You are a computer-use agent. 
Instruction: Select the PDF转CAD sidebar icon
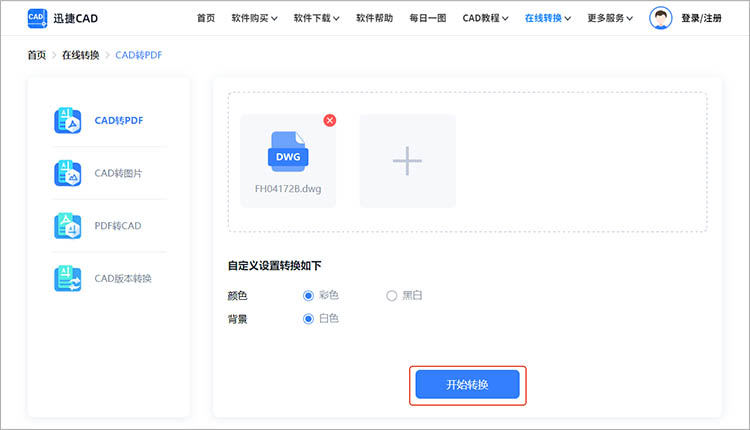click(x=67, y=226)
